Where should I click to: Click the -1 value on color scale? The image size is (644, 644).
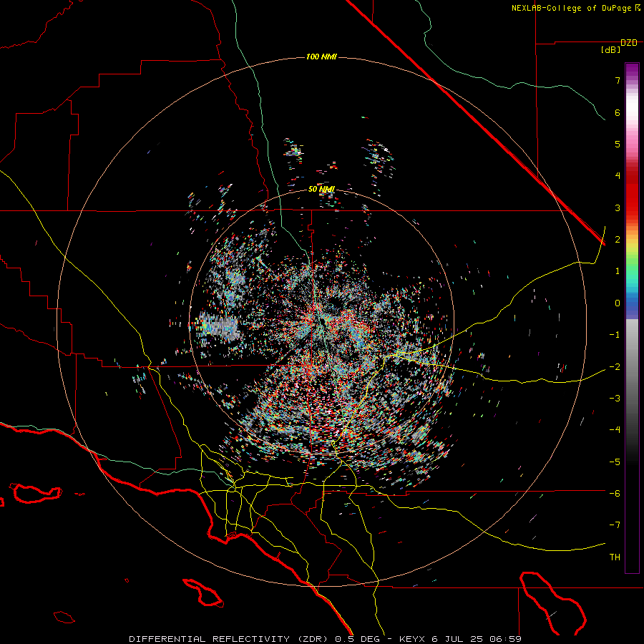(x=615, y=335)
